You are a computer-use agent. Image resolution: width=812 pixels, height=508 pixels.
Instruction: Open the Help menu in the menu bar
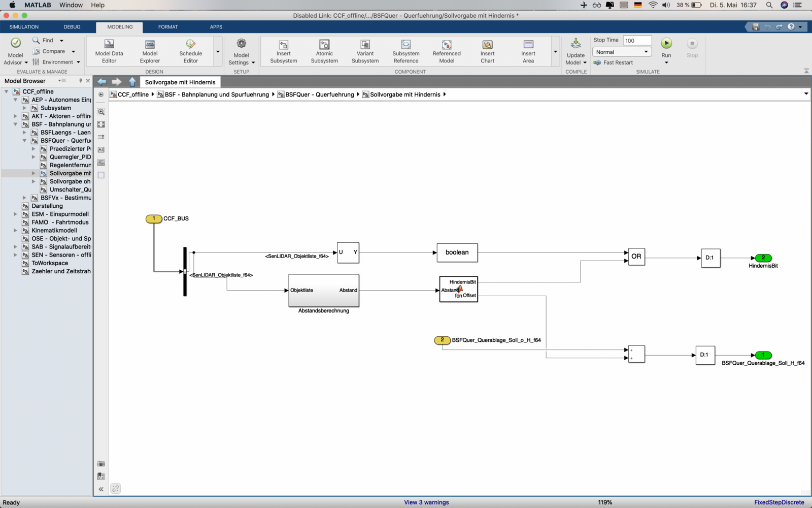97,5
